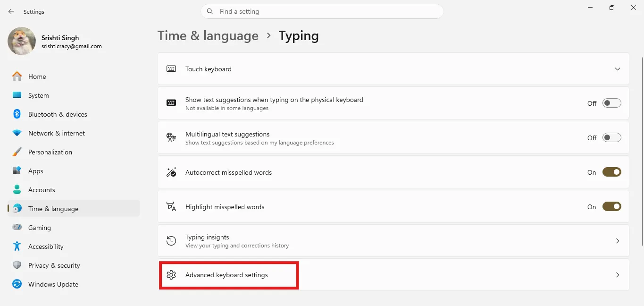Open Privacy & security settings

click(74, 265)
